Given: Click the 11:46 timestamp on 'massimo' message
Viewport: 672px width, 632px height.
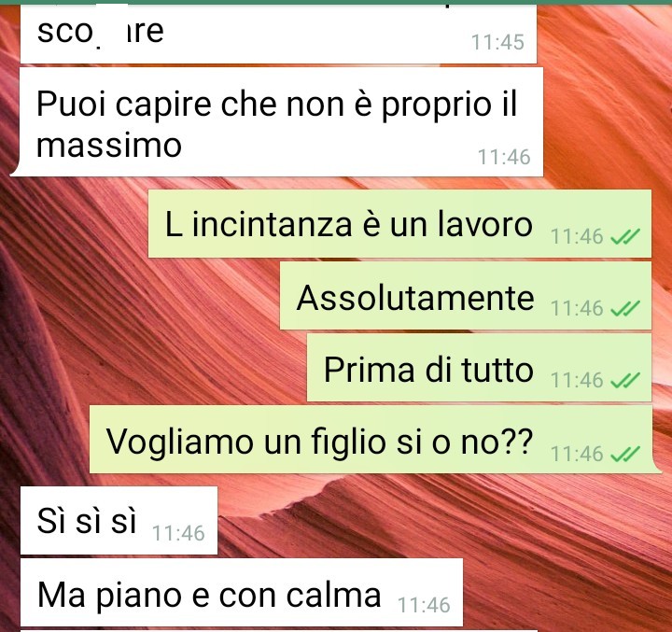Looking at the screenshot, I should (x=504, y=157).
